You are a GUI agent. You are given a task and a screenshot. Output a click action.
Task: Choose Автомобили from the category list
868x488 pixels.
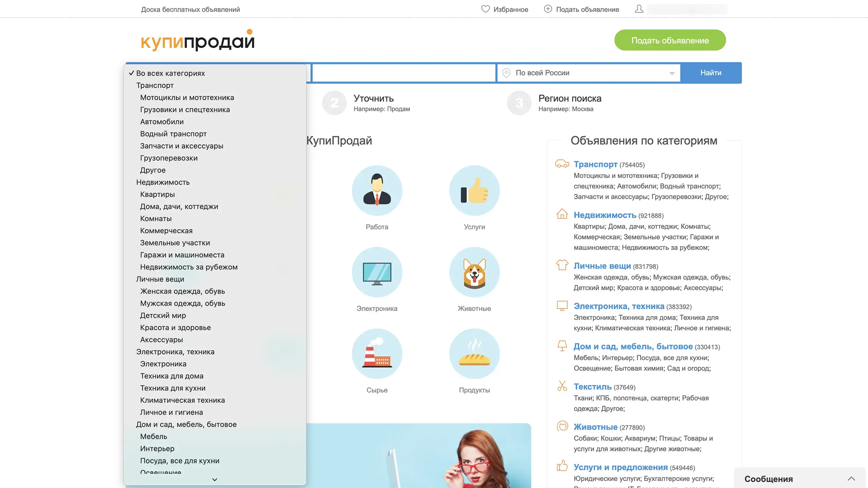click(x=162, y=122)
